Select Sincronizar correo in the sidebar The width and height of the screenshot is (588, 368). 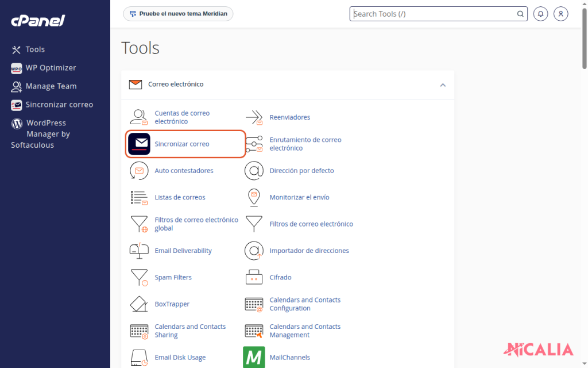click(x=52, y=105)
